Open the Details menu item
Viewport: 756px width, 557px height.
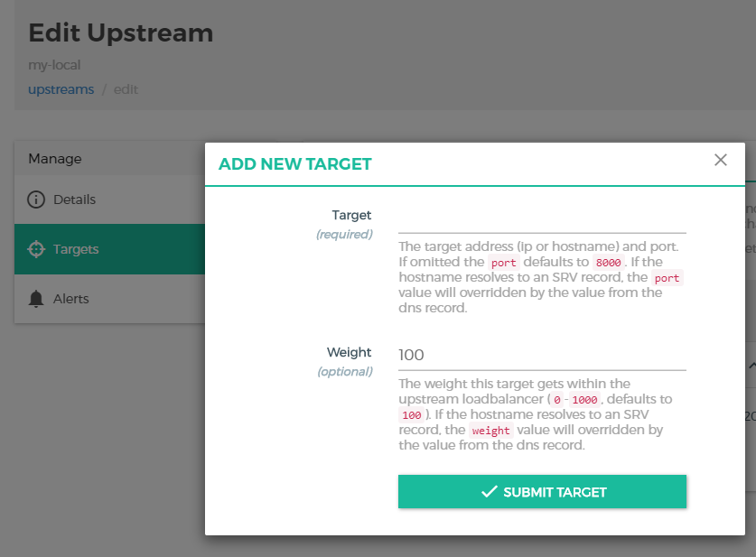74,200
